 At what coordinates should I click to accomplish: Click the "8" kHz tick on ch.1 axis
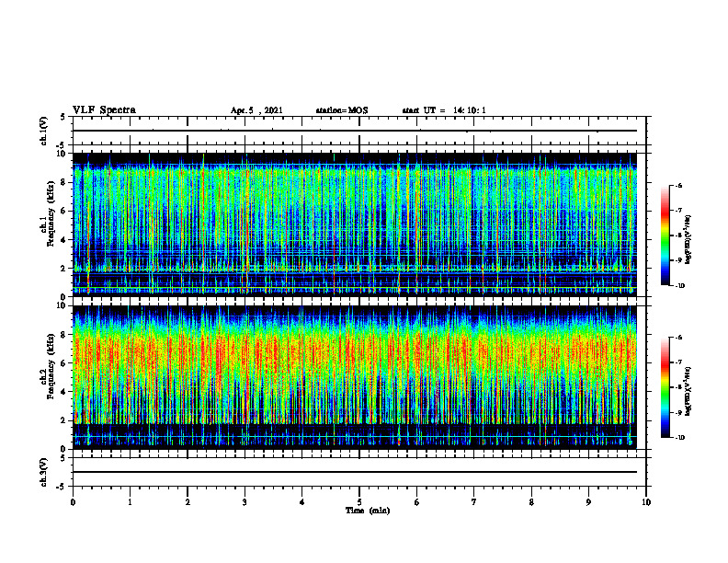click(64, 182)
